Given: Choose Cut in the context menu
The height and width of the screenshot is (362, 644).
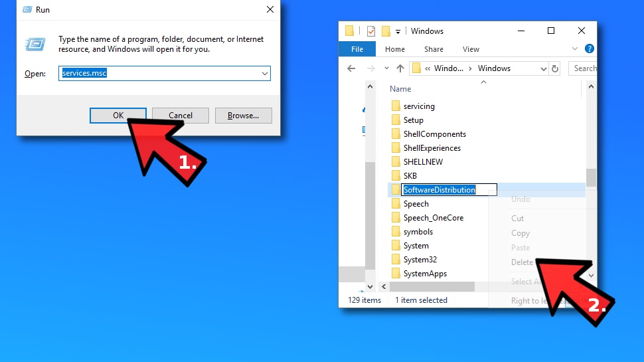Looking at the screenshot, I should coord(517,219).
